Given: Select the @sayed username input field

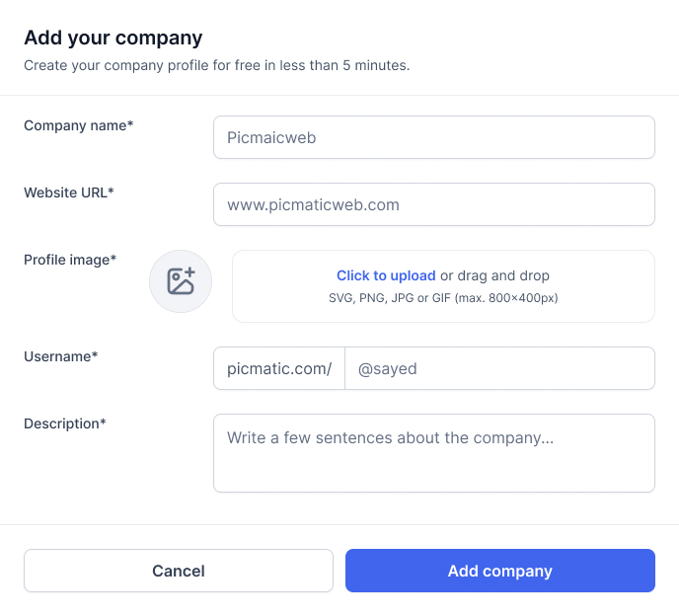Looking at the screenshot, I should click(499, 368).
